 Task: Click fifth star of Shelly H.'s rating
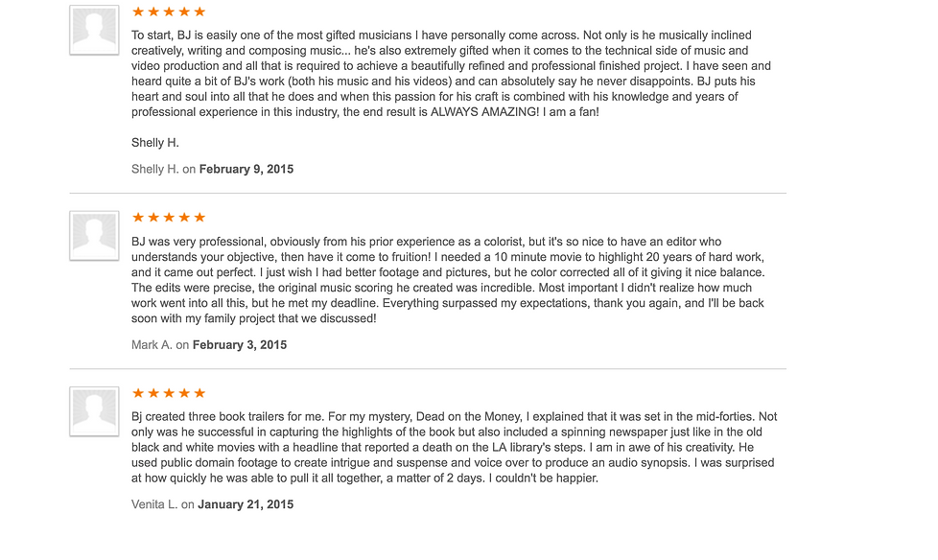click(x=199, y=12)
